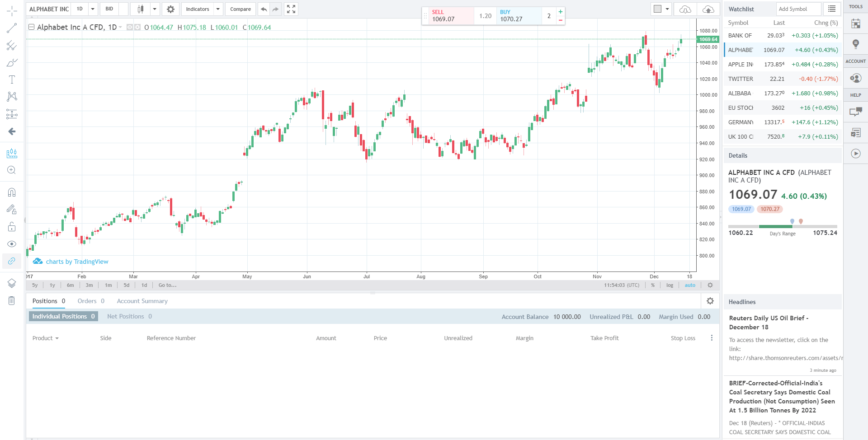Expand the legend symbol dropdown arrow
The height and width of the screenshot is (440, 868).
coord(121,28)
